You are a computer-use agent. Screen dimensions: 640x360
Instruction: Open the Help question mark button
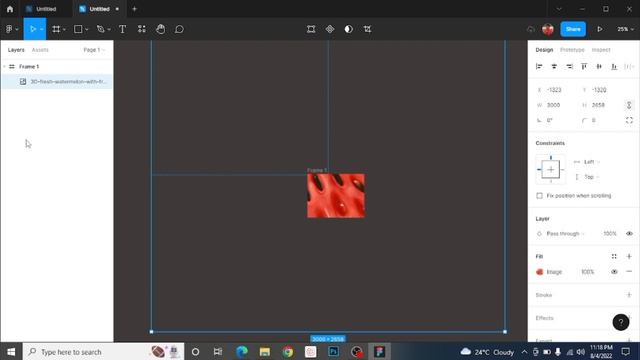(621, 322)
